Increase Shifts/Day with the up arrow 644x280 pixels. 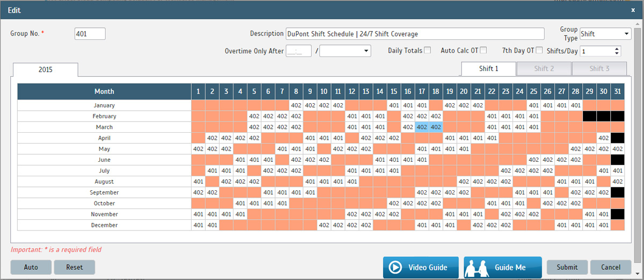617,48
